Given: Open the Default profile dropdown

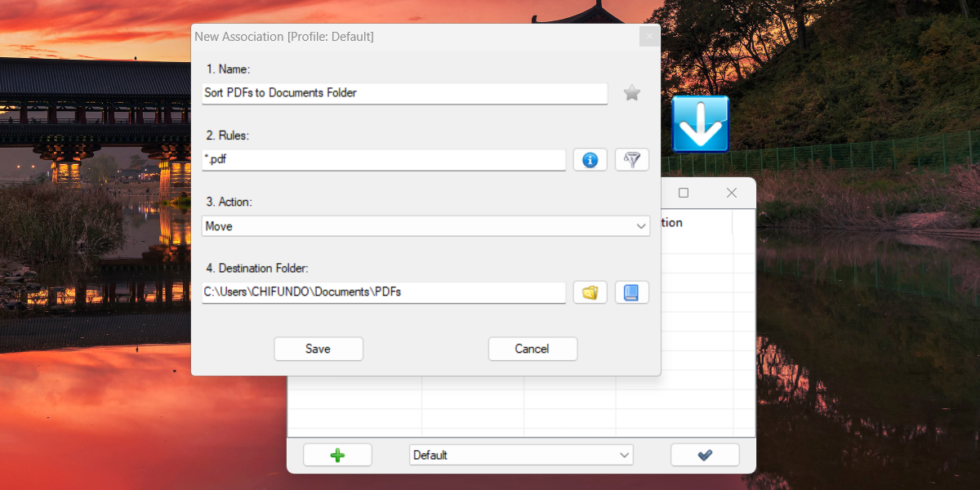Looking at the screenshot, I should click(x=521, y=455).
